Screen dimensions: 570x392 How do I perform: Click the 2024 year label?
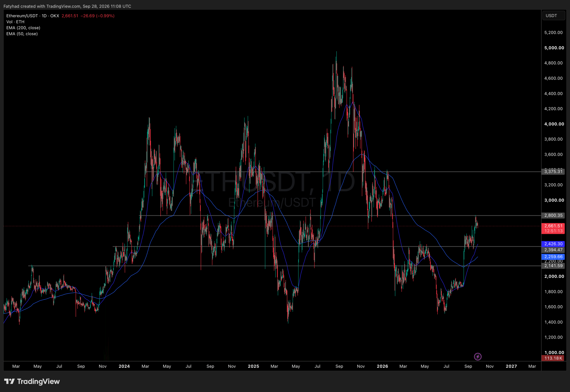(x=124, y=366)
